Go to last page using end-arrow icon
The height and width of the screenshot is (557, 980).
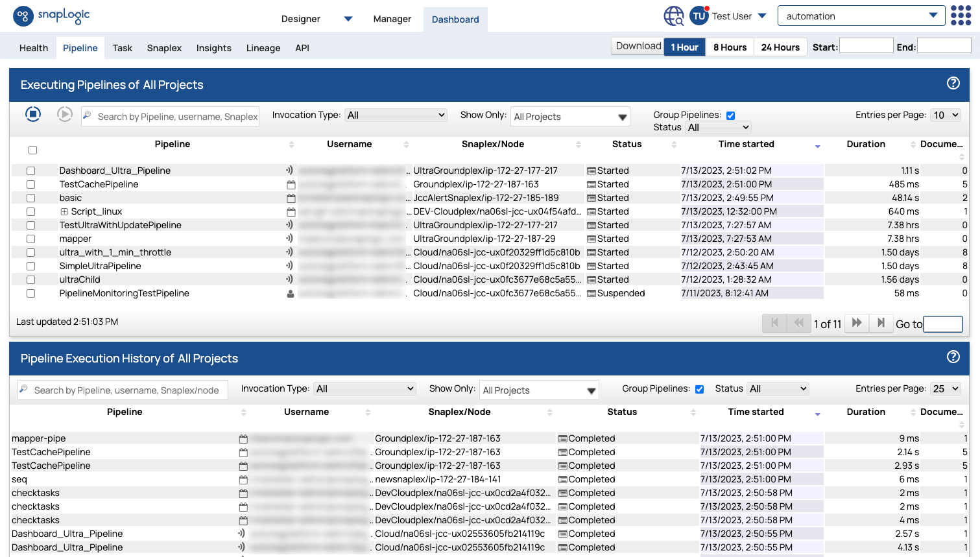(x=881, y=323)
